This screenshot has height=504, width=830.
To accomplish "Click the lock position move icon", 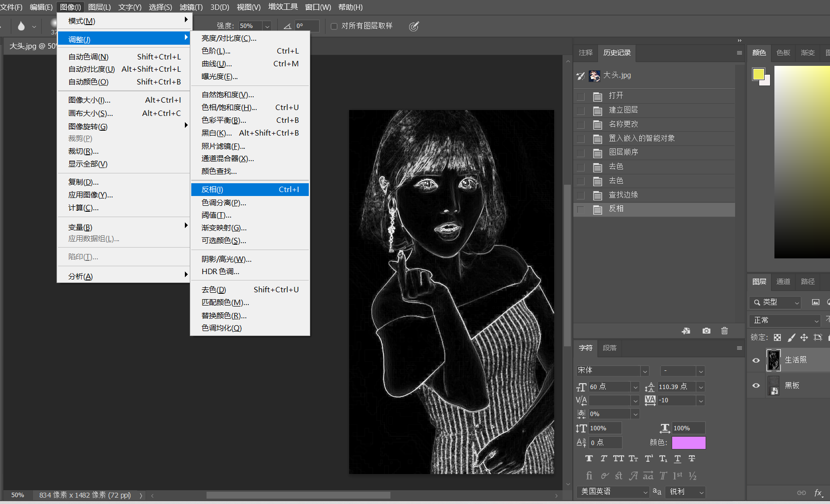I will pos(804,337).
